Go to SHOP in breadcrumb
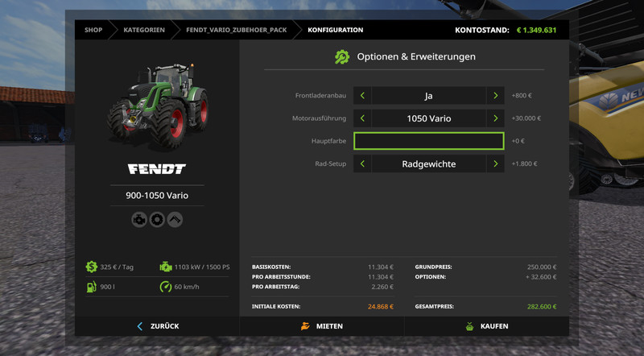 coord(93,30)
